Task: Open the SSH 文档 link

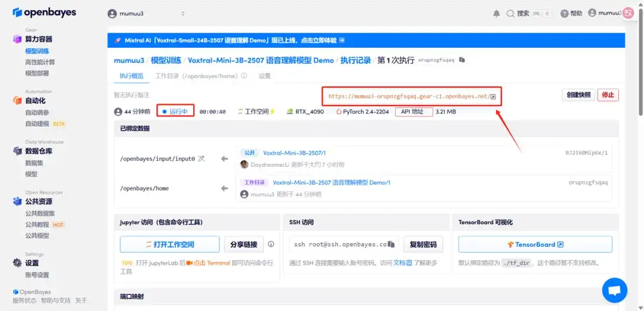Action: tap(402, 263)
